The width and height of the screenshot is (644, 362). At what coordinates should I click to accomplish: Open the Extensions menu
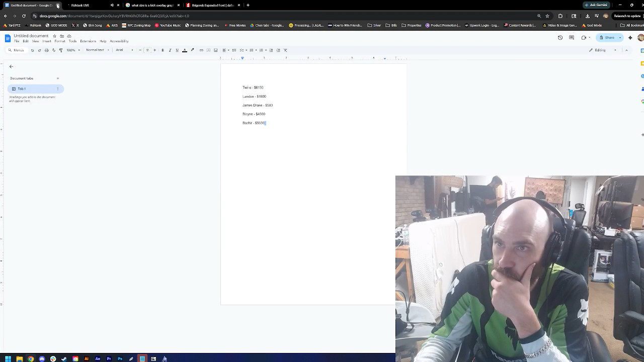88,41
